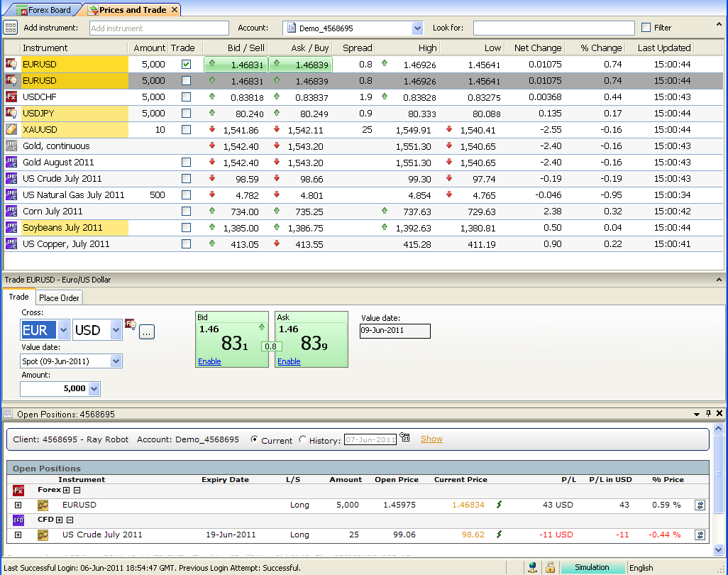This screenshot has height=575, width=728.
Task: Open the EUR currency dropdown
Action: (64, 330)
